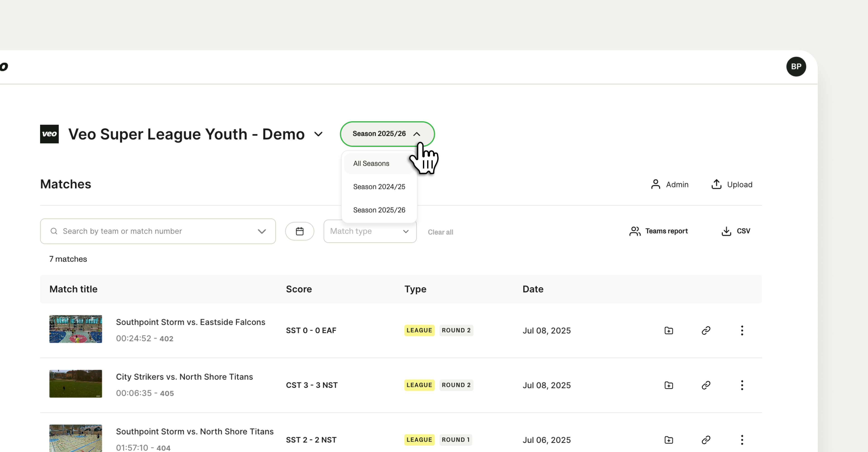
Task: Click the Upload button
Action: (x=731, y=184)
